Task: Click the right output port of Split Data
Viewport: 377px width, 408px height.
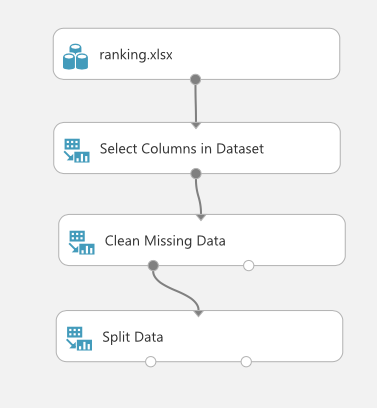Action: (246, 362)
